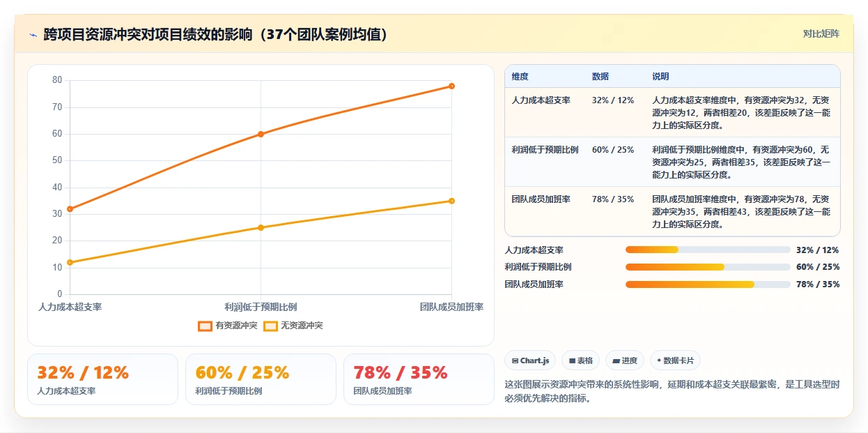Click the y-axis label 80

(57, 80)
